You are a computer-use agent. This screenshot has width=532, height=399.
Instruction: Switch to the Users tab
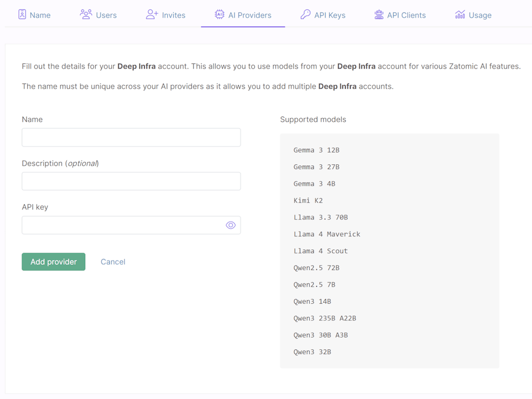[x=98, y=15]
